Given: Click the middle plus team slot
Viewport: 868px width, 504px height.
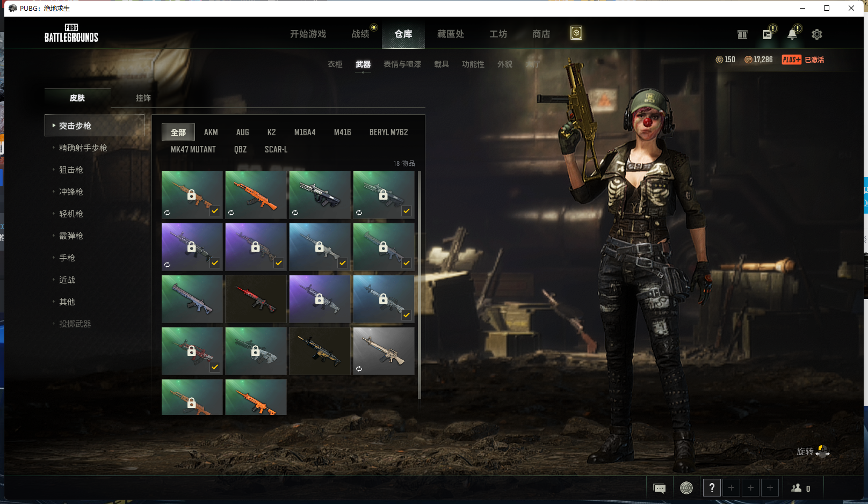Looking at the screenshot, I should pos(750,488).
